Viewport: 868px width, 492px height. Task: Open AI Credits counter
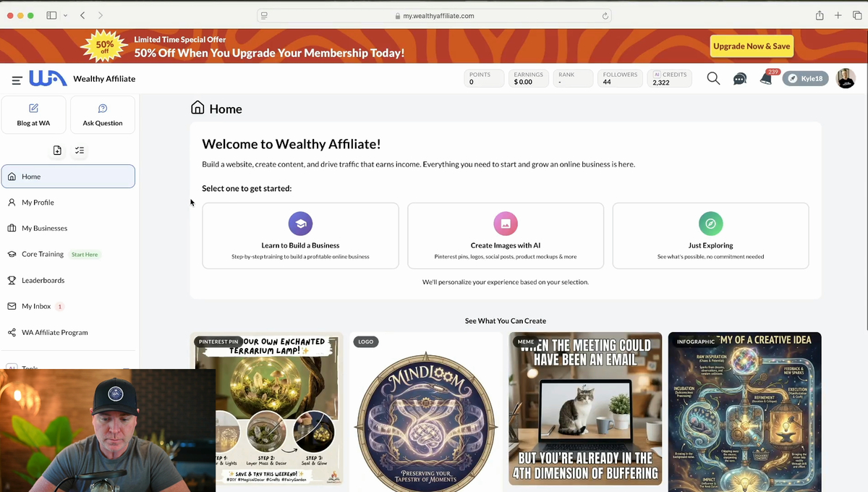click(670, 79)
